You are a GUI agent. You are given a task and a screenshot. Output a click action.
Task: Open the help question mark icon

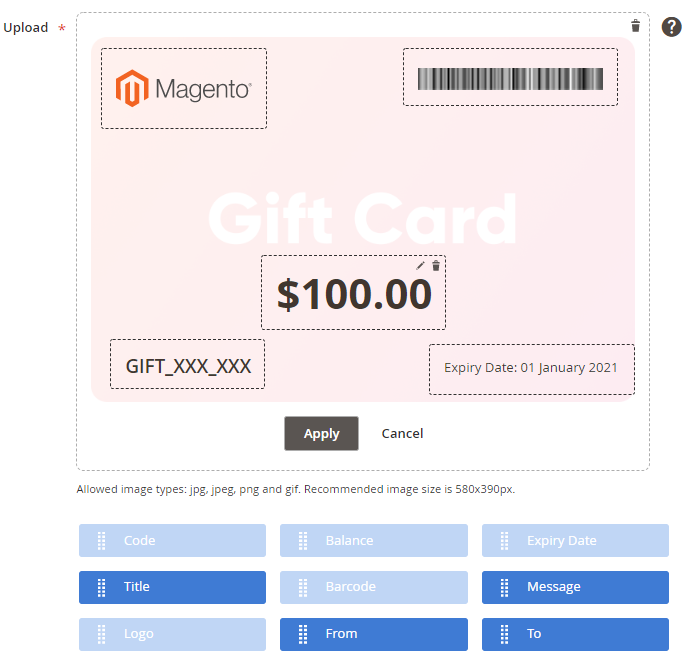coord(671,27)
